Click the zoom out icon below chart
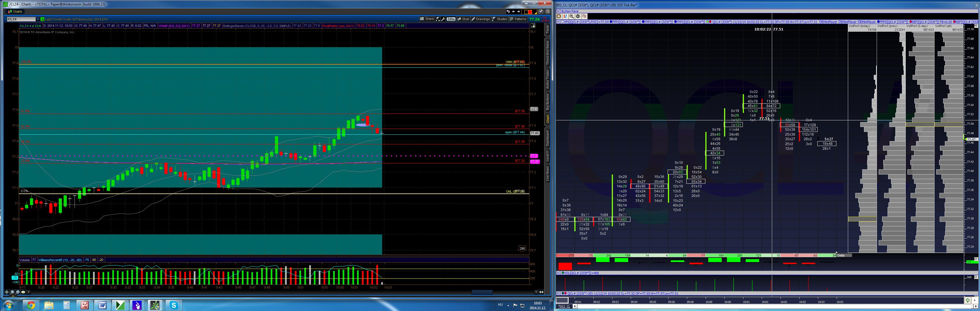This screenshot has width=980, height=311. pyautogui.click(x=18, y=292)
